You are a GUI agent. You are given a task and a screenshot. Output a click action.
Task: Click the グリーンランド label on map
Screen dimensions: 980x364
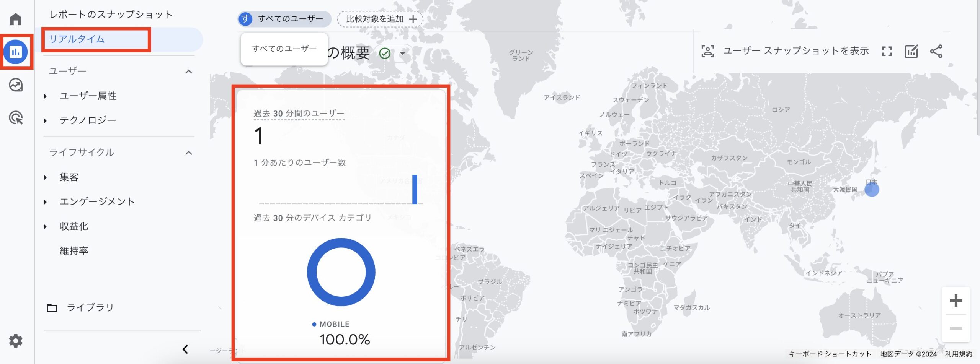pyautogui.click(x=521, y=55)
